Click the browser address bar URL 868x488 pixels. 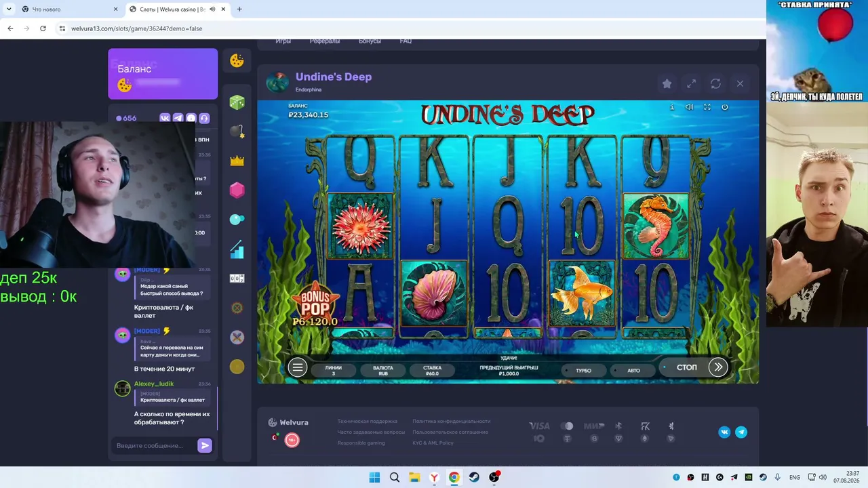(136, 28)
